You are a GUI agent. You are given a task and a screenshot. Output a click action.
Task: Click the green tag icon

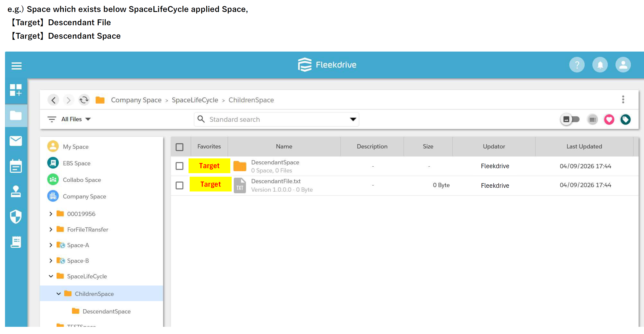click(625, 119)
